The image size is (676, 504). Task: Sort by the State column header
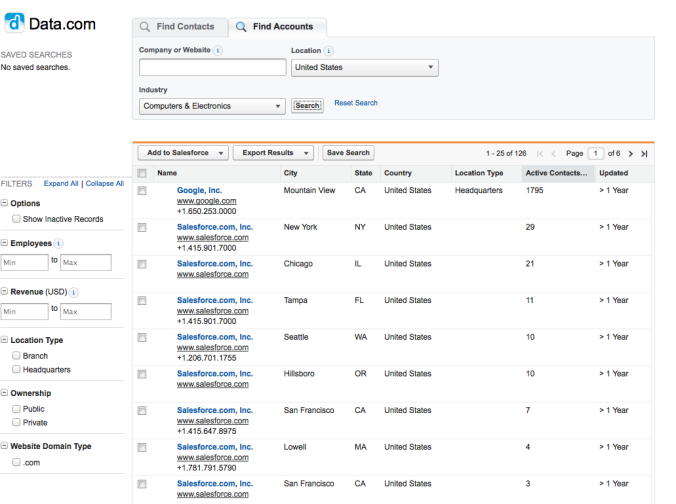coord(363,173)
